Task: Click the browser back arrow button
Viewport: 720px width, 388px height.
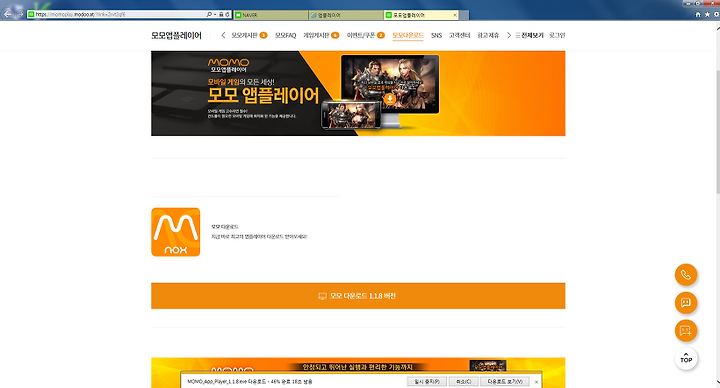Action: 7,14
